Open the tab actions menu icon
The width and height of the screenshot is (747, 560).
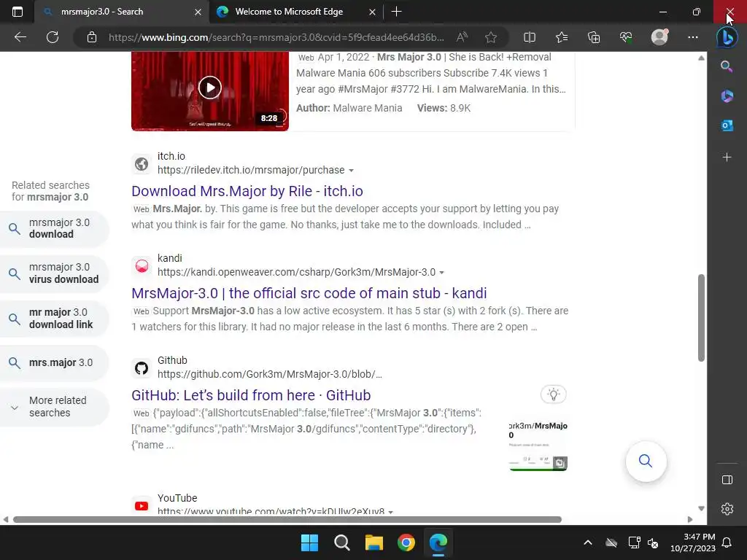point(18,12)
